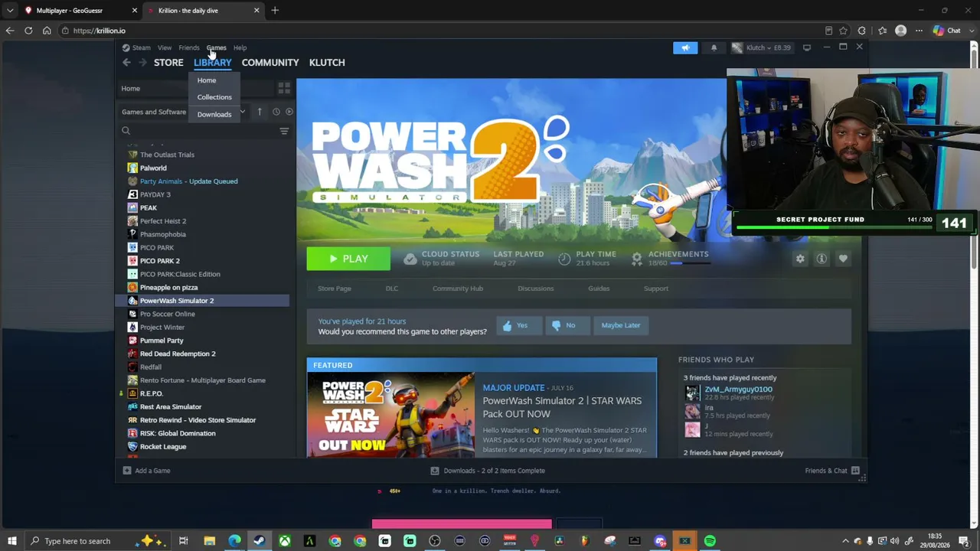Open the DLC link
This screenshot has width=980, height=551.
392,289
